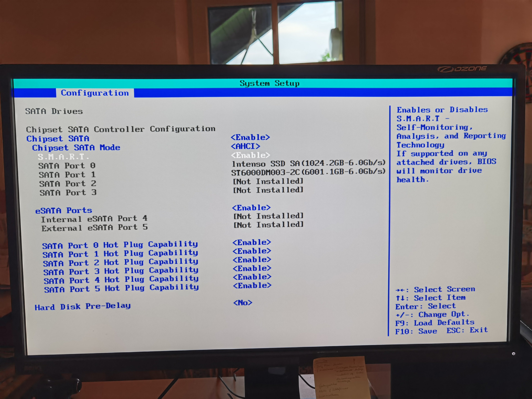Viewport: 532px width, 399px height.
Task: Click the F9 Load Defaults hint
Action: point(435,323)
